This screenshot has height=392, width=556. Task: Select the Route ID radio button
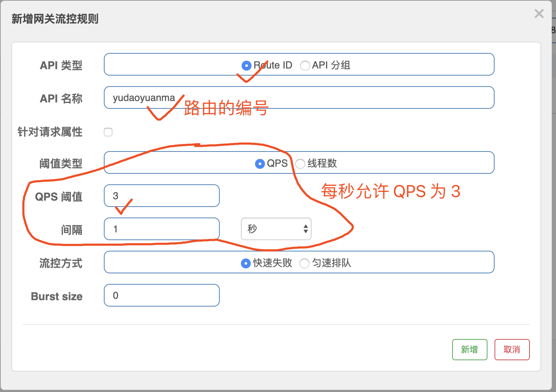click(246, 65)
